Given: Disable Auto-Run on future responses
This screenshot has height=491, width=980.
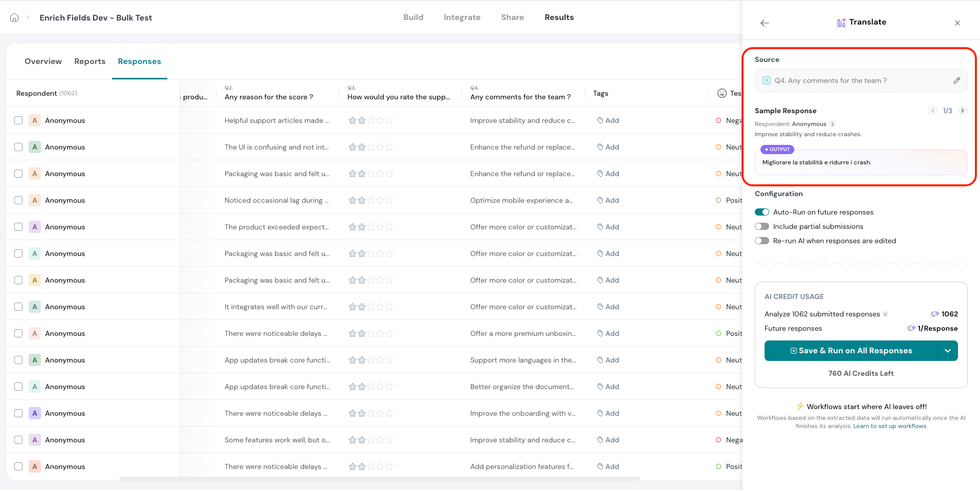Looking at the screenshot, I should click(x=762, y=212).
